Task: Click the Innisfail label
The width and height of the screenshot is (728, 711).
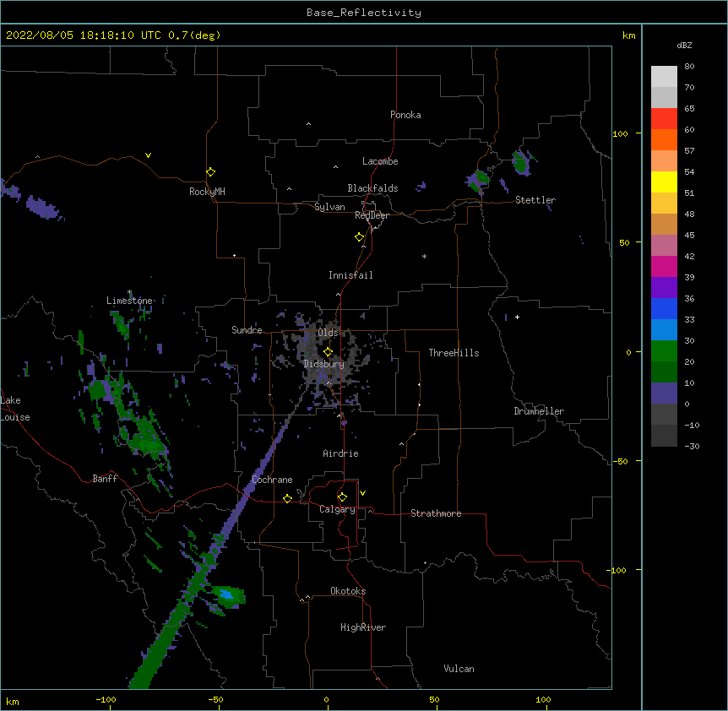Action: point(350,275)
